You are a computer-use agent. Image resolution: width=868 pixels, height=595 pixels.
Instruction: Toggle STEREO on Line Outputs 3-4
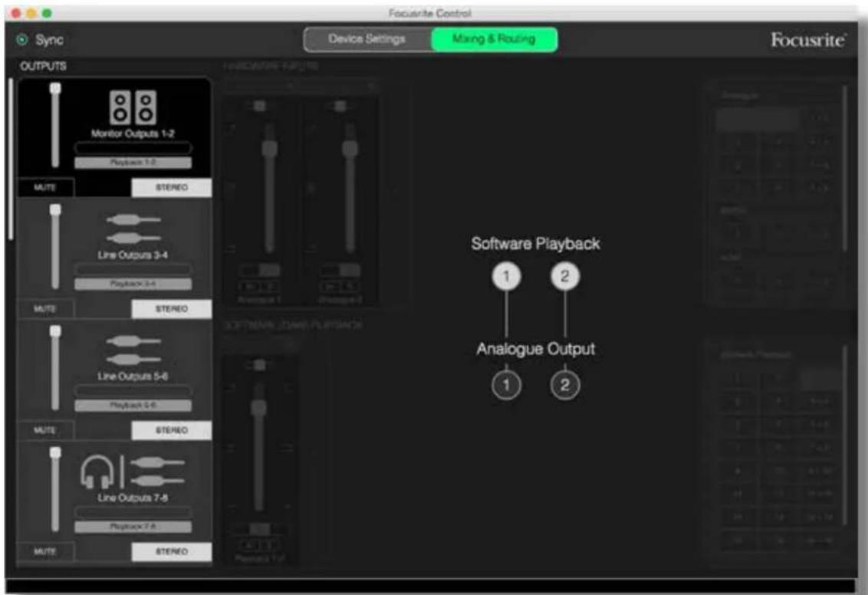click(172, 309)
